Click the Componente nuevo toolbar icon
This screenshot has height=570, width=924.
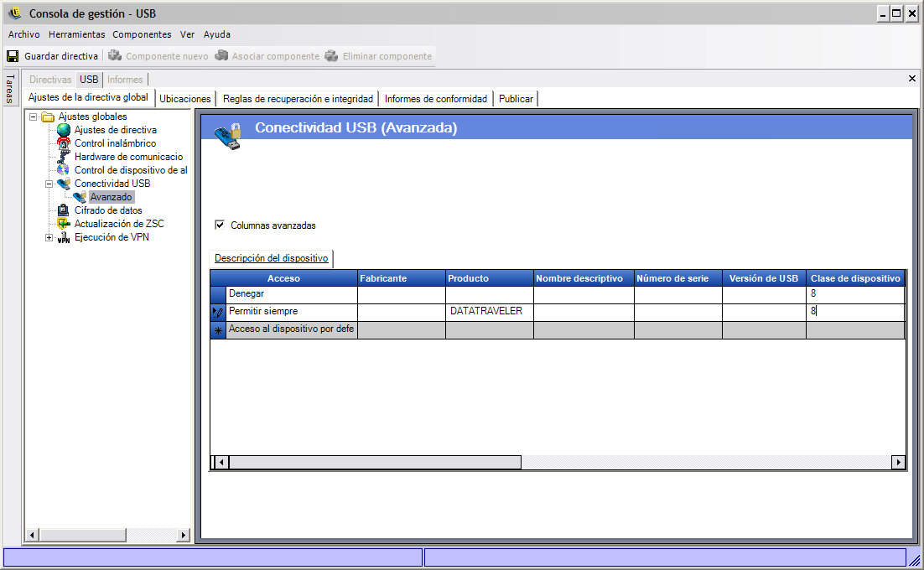[115, 55]
